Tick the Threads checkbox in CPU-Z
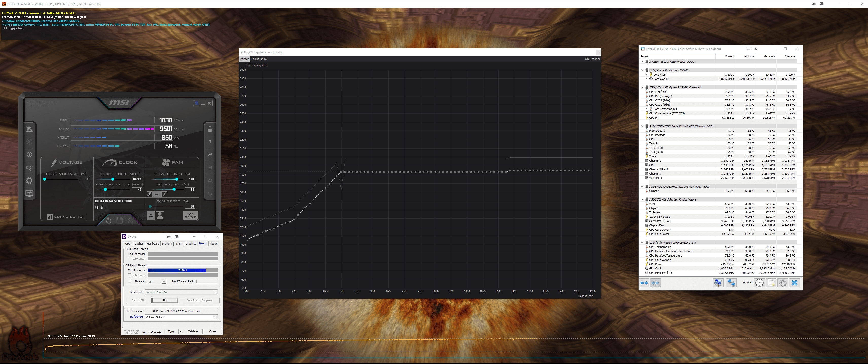Screen dimensions: 868x364 pyautogui.click(x=129, y=281)
